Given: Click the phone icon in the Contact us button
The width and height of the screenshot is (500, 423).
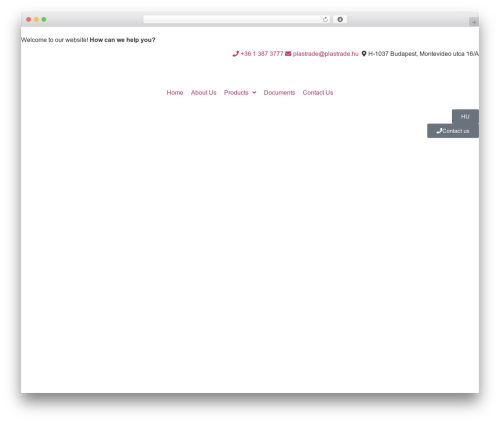Looking at the screenshot, I should point(439,131).
